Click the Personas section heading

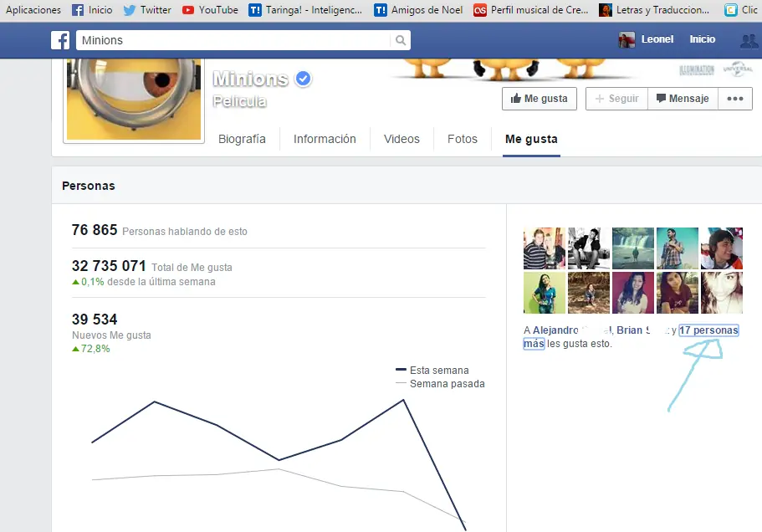pos(89,186)
